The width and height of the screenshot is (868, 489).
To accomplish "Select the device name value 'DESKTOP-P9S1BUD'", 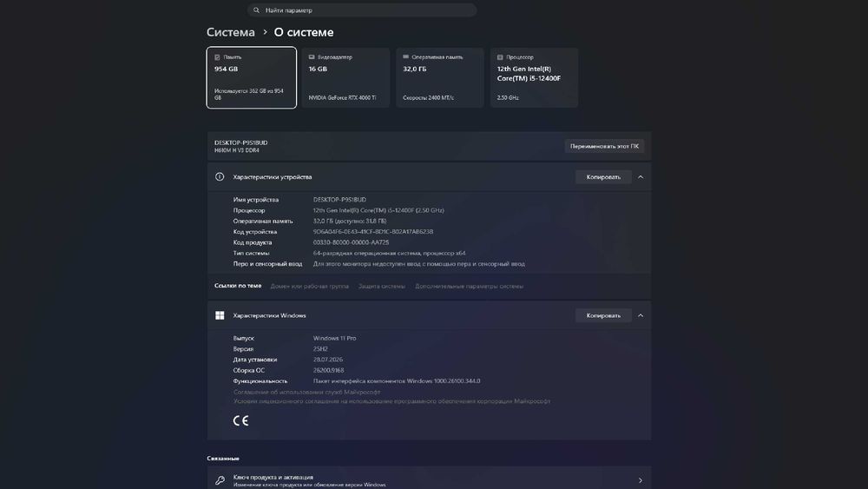I will click(339, 200).
